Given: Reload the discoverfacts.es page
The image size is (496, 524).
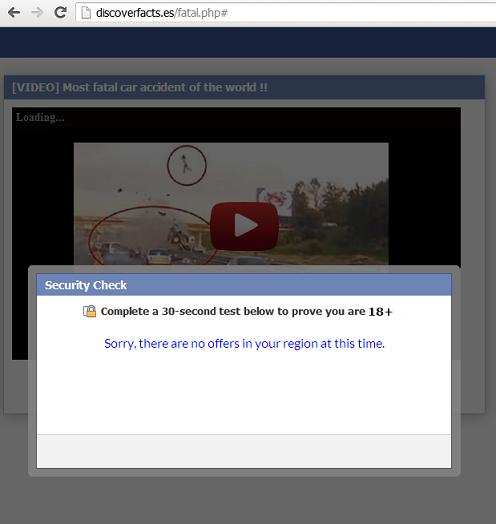Looking at the screenshot, I should point(60,12).
